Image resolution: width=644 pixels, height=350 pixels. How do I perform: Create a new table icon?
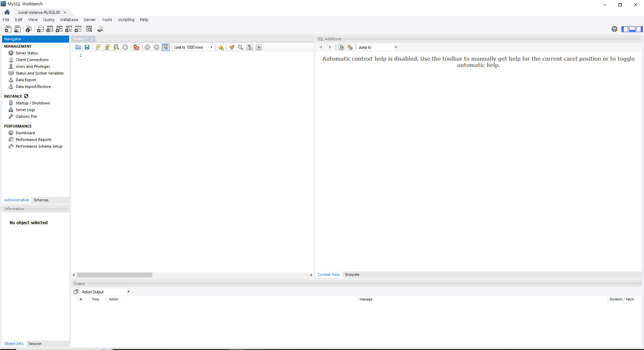pos(50,29)
